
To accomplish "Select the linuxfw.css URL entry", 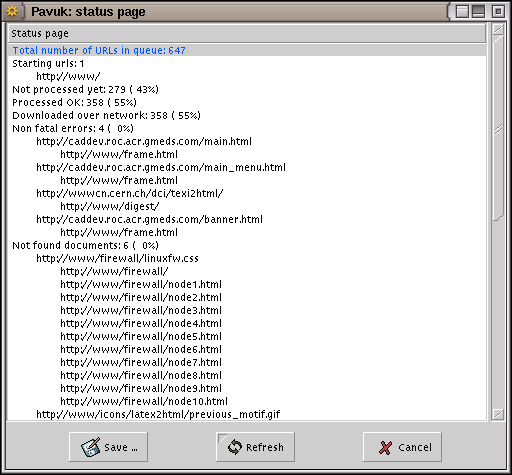I will [x=117, y=258].
